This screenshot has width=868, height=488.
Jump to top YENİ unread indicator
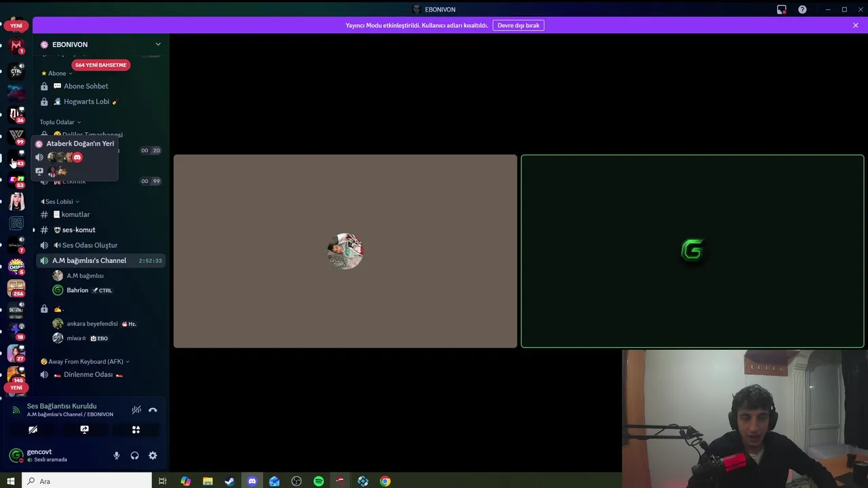16,26
